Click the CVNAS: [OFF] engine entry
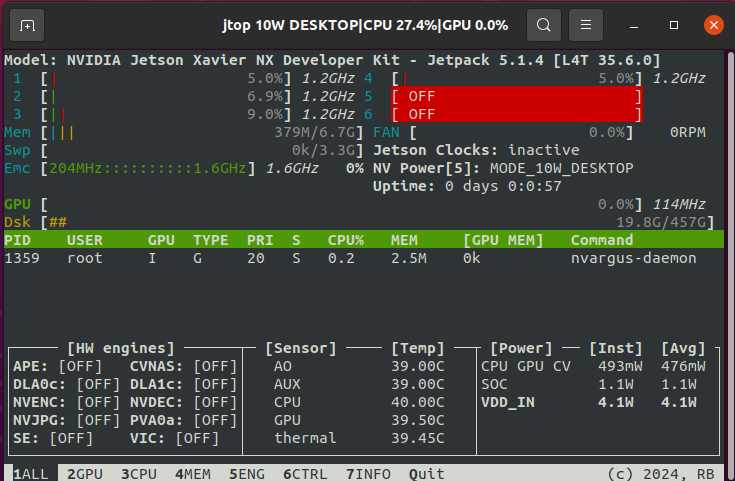The width and height of the screenshot is (735, 481). coord(184,366)
